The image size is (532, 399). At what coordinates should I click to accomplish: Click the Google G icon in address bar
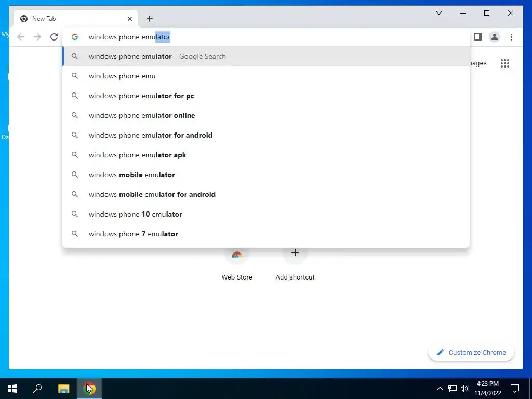tap(75, 37)
